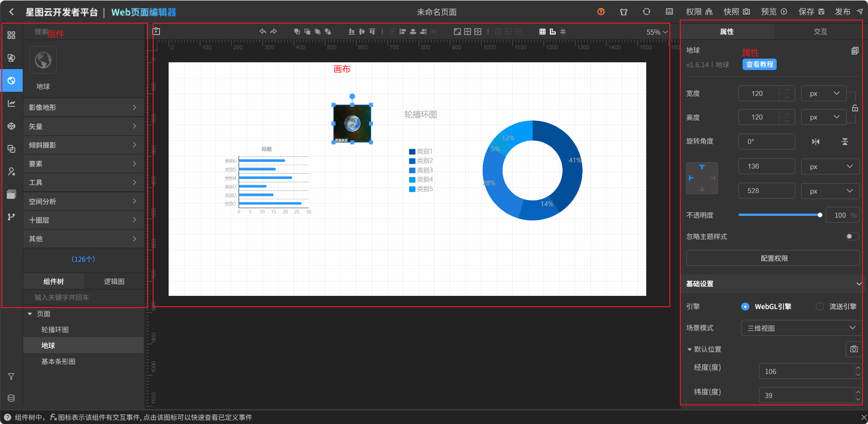868x424 pixels.
Task: Expand the 倾斜摄影 category
Action: click(83, 145)
